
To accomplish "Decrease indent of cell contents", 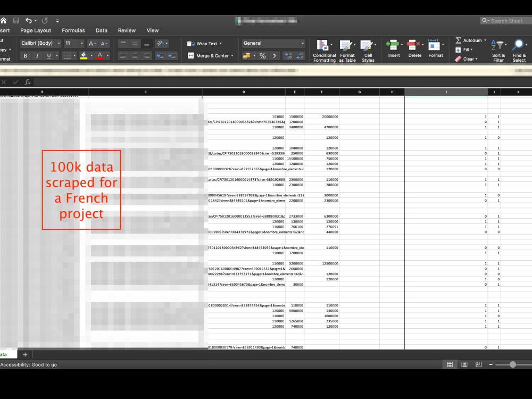I will [160, 56].
